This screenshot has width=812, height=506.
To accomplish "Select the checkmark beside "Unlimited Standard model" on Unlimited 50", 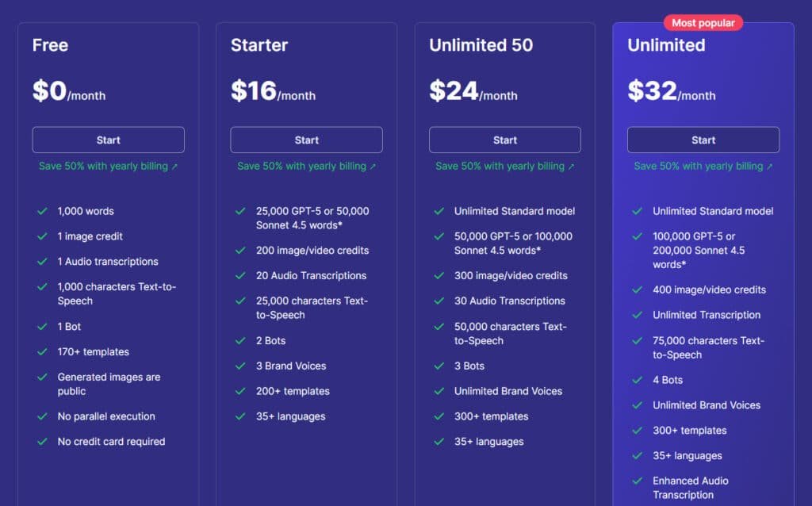I will click(439, 212).
